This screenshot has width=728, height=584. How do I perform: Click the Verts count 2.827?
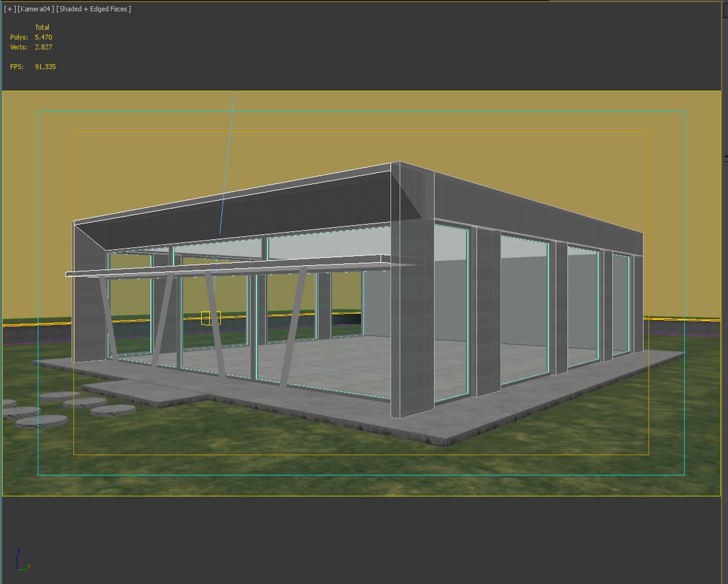(43, 47)
